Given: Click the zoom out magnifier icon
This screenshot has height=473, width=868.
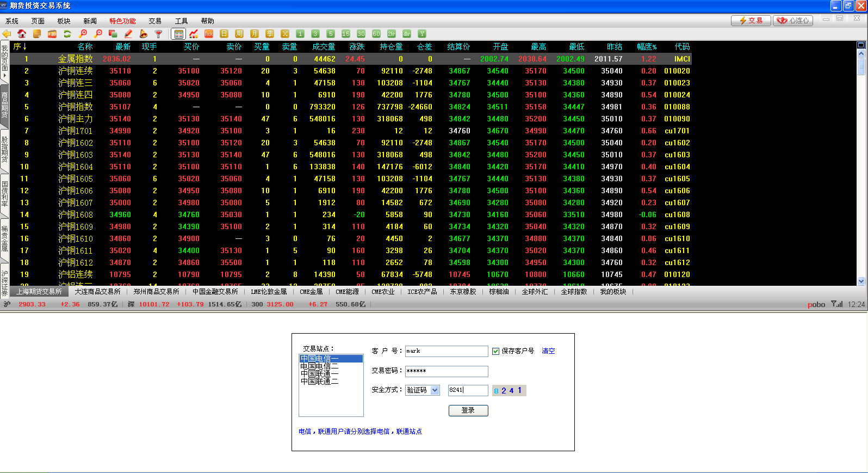Looking at the screenshot, I should pos(98,34).
